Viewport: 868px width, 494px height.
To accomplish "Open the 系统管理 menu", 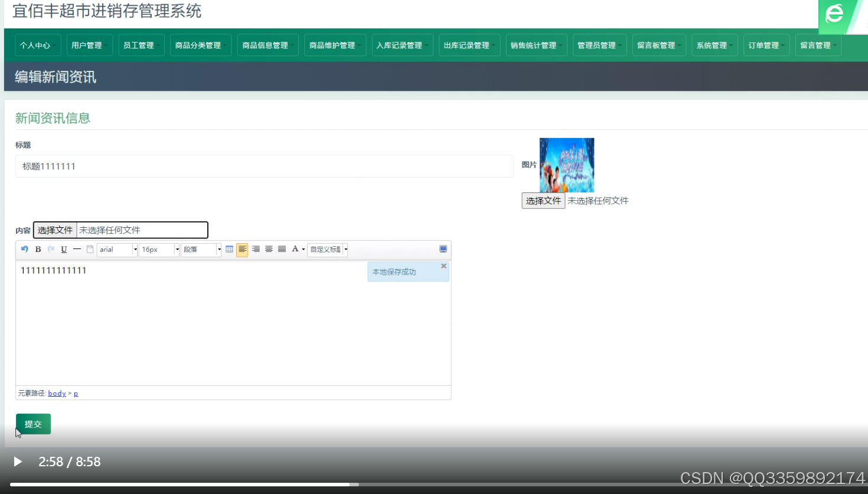I will (x=714, y=45).
